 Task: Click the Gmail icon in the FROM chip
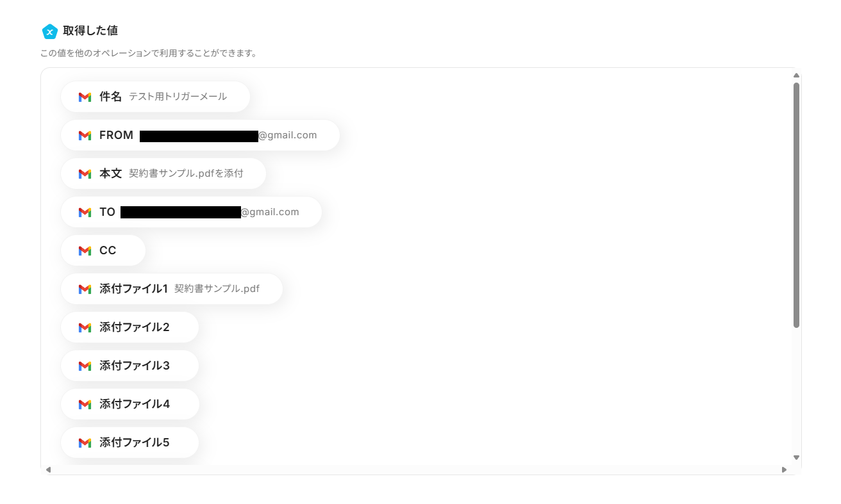85,135
